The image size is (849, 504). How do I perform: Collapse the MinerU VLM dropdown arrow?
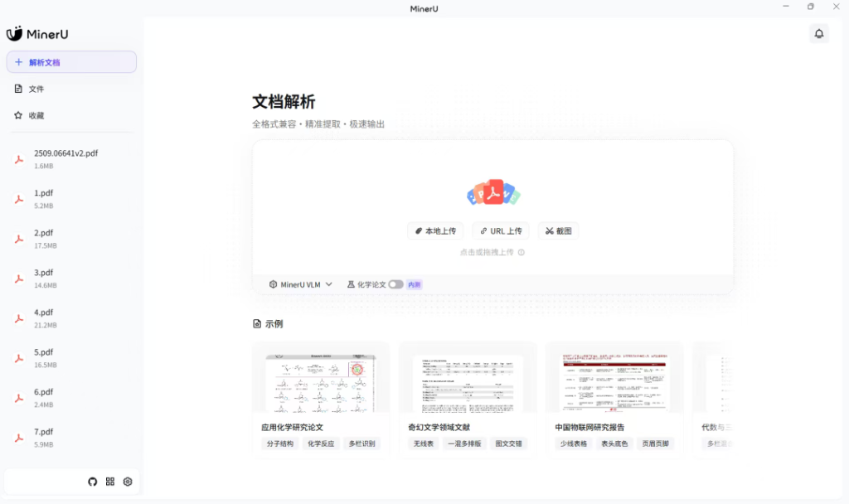tap(329, 283)
